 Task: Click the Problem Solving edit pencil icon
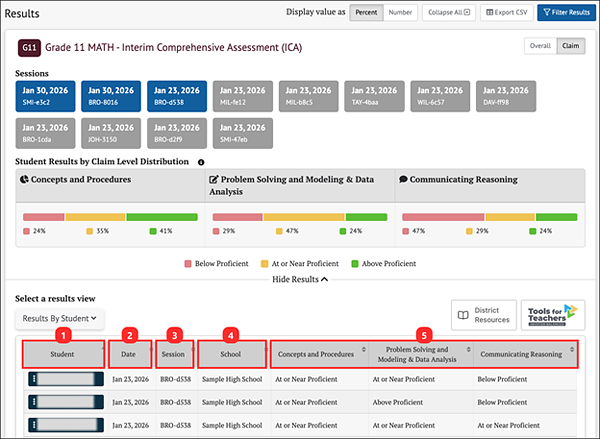pos(214,179)
